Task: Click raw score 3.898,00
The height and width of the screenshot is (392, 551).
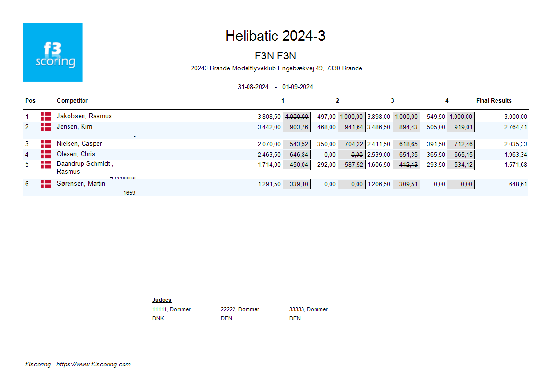Action: [x=379, y=117]
